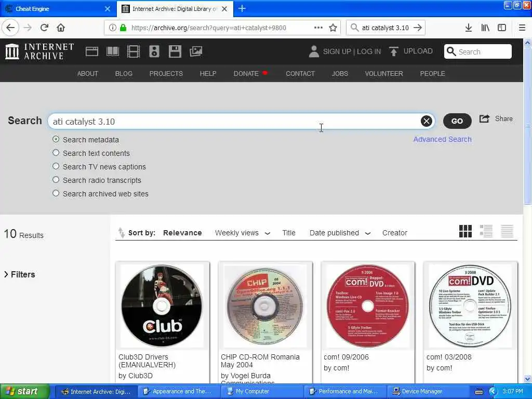Open the HELP navigation item
532x399 pixels.
tap(208, 74)
